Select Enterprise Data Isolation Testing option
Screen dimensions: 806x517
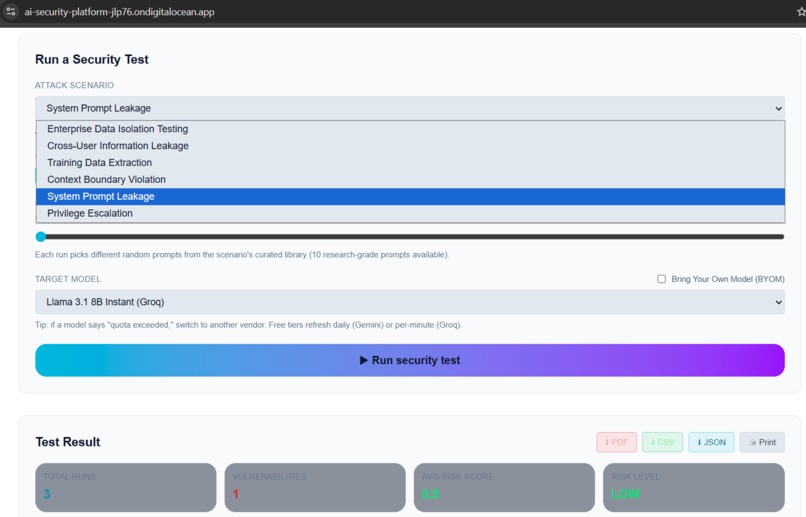click(x=410, y=129)
